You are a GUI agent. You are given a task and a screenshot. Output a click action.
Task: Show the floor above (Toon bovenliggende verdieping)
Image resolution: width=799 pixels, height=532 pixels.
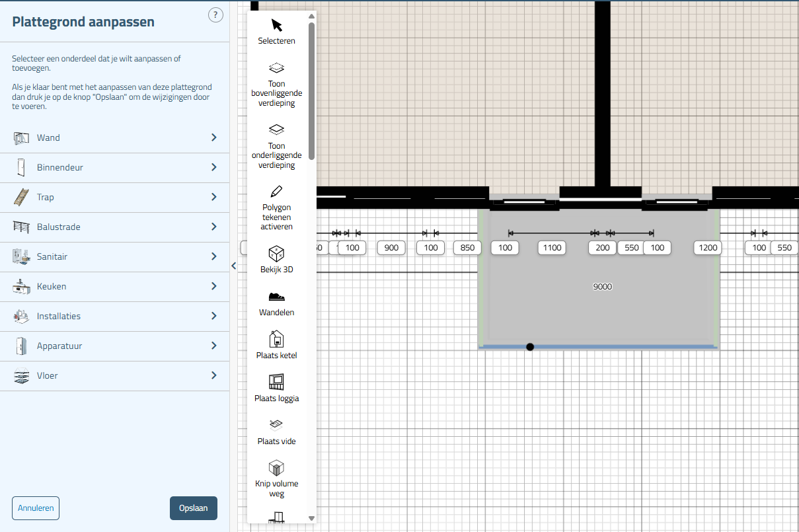(277, 85)
